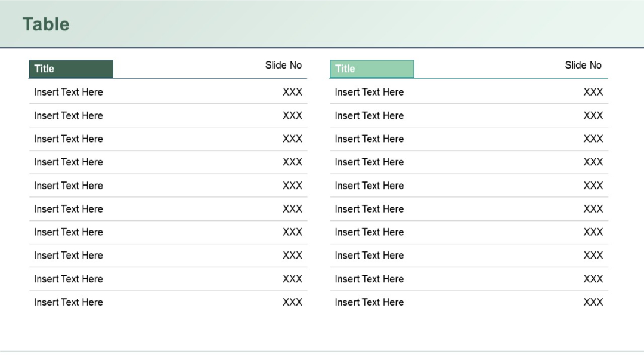
Task: Select the slide heading text "Table"
Action: pyautogui.click(x=46, y=24)
